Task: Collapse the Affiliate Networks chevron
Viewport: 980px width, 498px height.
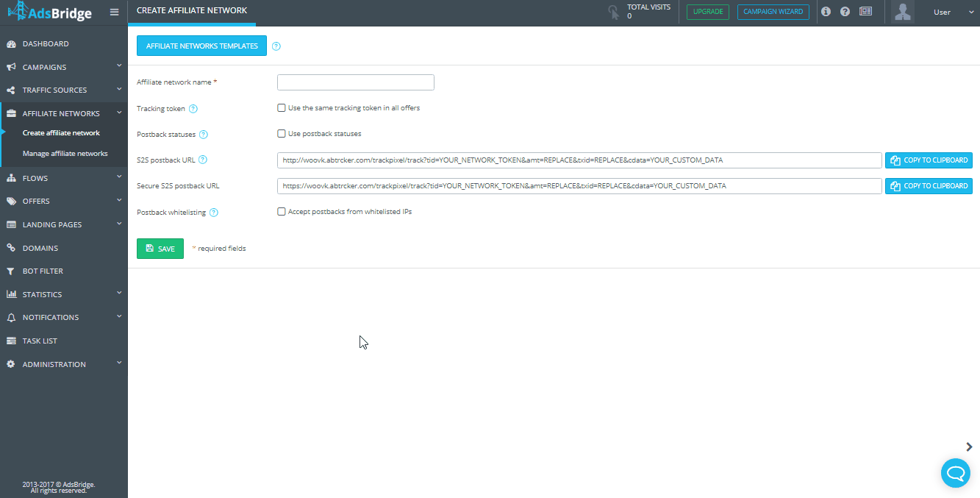Action: click(x=119, y=113)
